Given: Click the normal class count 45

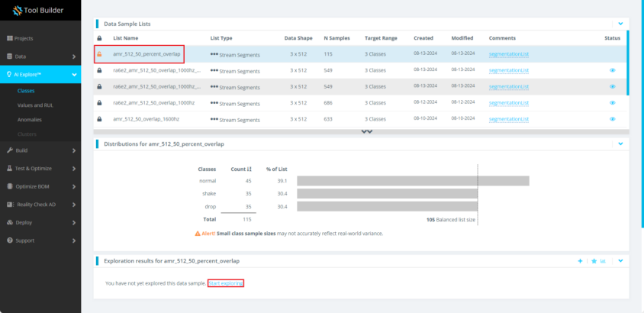Looking at the screenshot, I should tap(248, 181).
